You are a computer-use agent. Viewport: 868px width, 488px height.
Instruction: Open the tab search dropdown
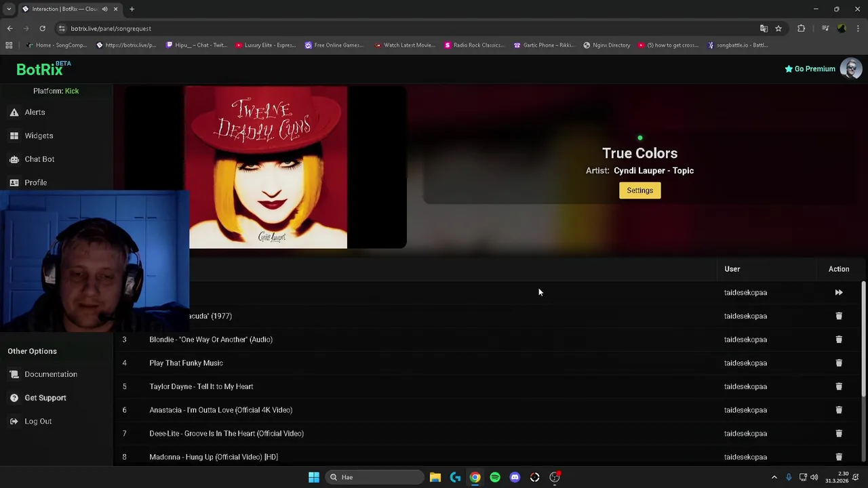9,9
